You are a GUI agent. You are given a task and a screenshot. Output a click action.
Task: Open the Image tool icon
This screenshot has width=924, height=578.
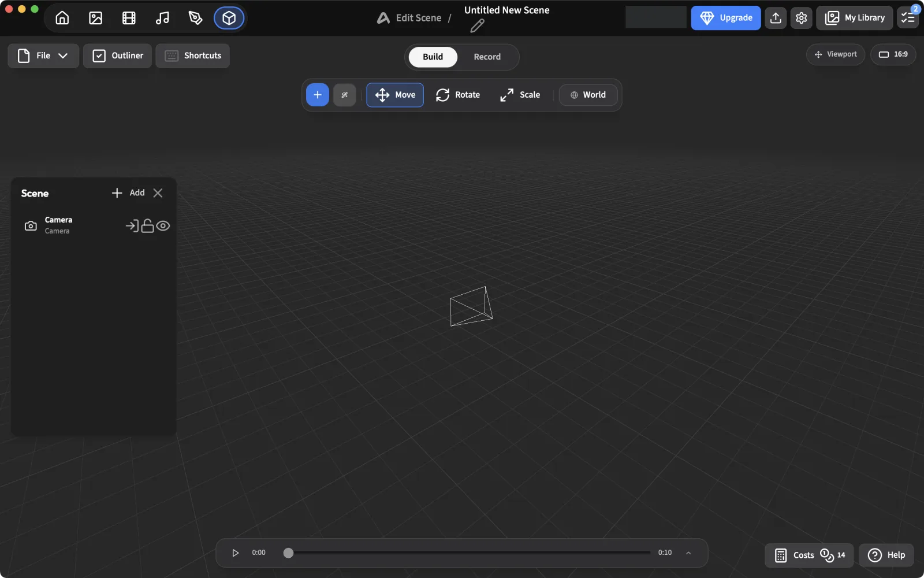pyautogui.click(x=96, y=18)
